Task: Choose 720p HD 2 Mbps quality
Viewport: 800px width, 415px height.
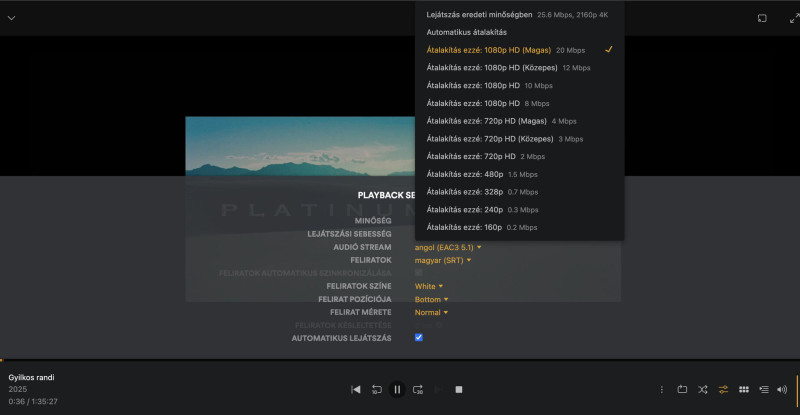Action: click(x=519, y=156)
